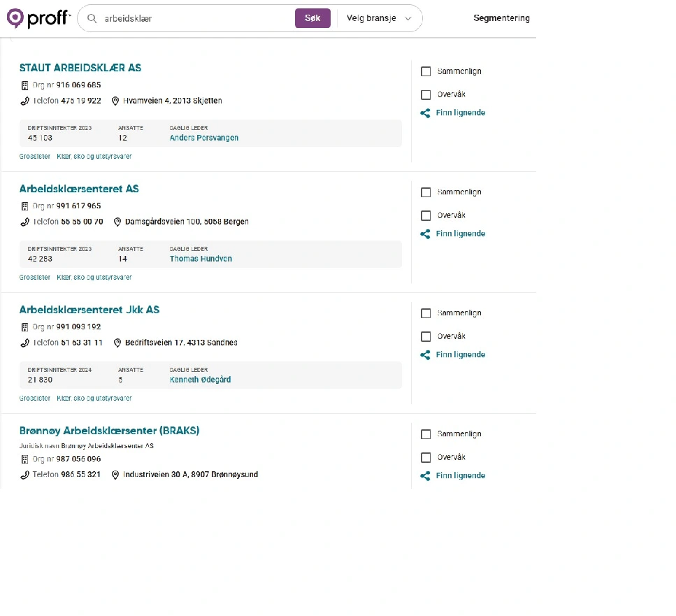Image resolution: width=676 pixels, height=616 pixels.
Task: Toggle Overvåk for Brønnøy Arbeidsklærsenter
Action: click(x=426, y=457)
